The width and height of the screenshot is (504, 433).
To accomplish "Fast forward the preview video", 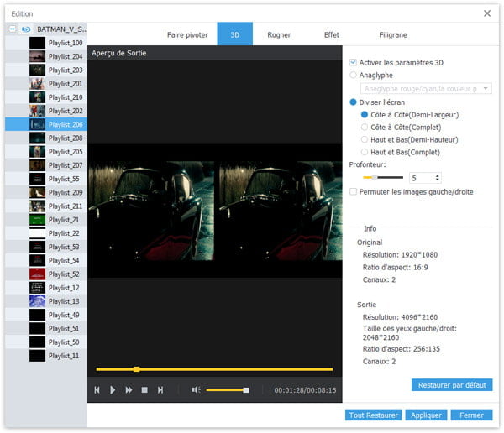I will pos(129,390).
